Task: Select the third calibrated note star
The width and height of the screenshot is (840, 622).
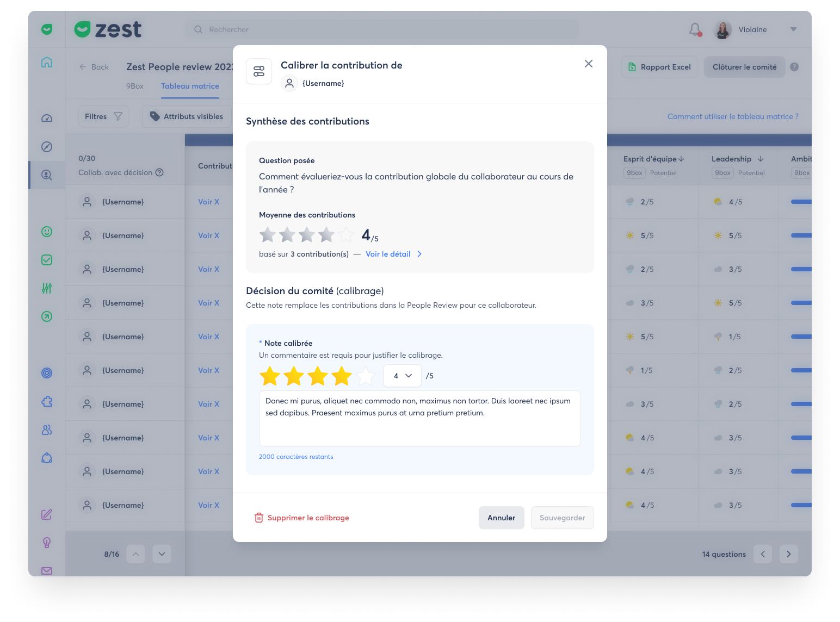Action: (318, 376)
